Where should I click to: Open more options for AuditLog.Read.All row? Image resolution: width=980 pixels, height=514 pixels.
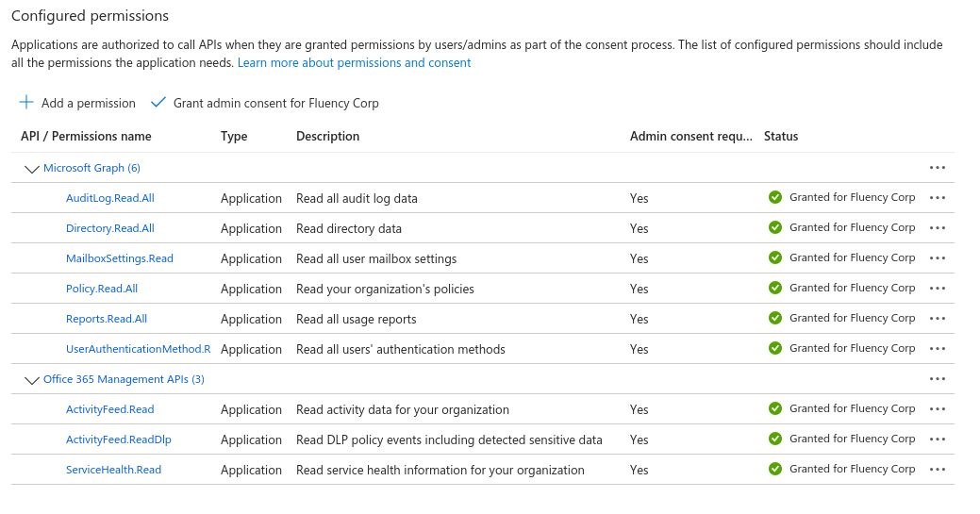(x=937, y=198)
